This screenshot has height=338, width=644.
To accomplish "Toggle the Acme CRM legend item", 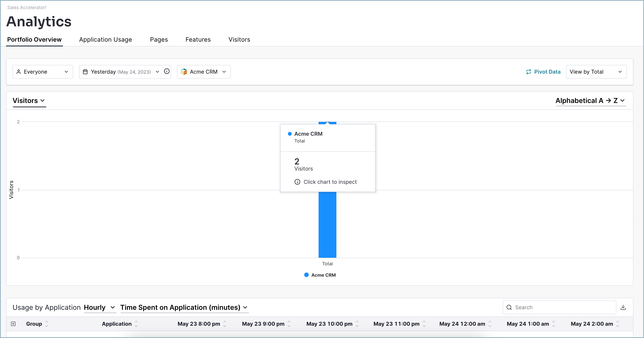I will pos(320,275).
